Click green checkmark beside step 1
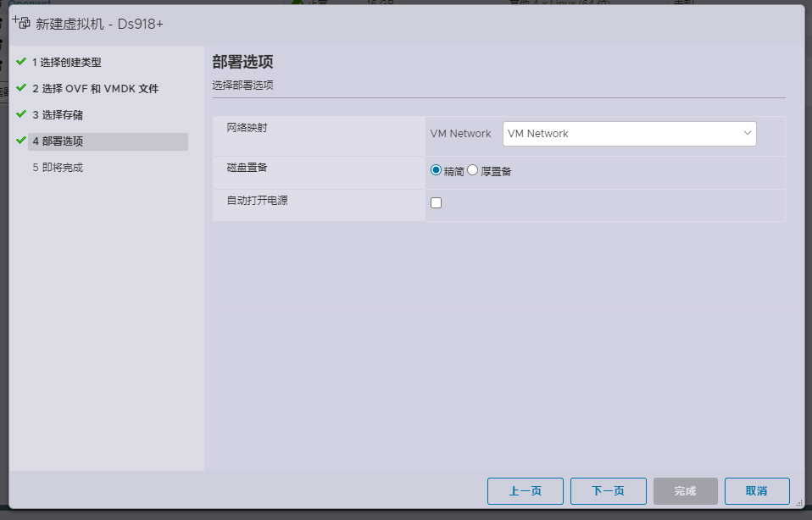This screenshot has height=520, width=812. click(x=21, y=62)
